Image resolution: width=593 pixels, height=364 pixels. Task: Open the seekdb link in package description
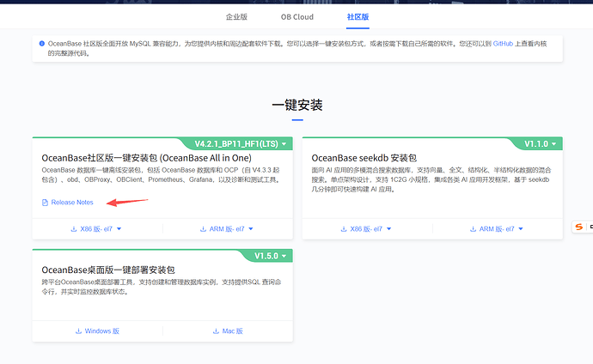pyautogui.click(x=539, y=179)
